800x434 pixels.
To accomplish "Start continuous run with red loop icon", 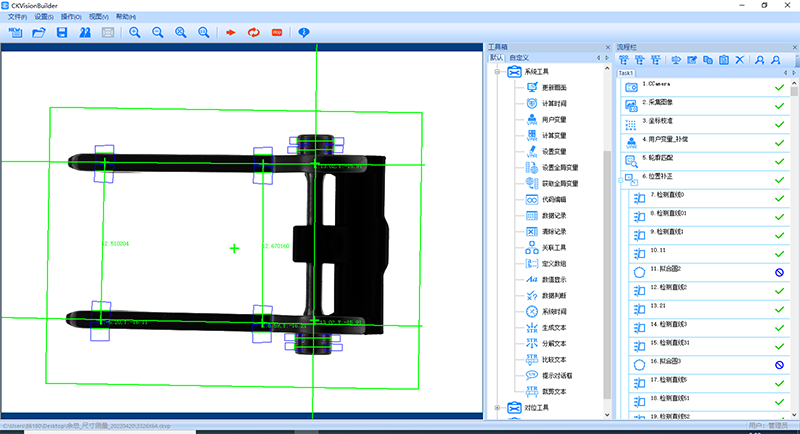I will (x=253, y=33).
